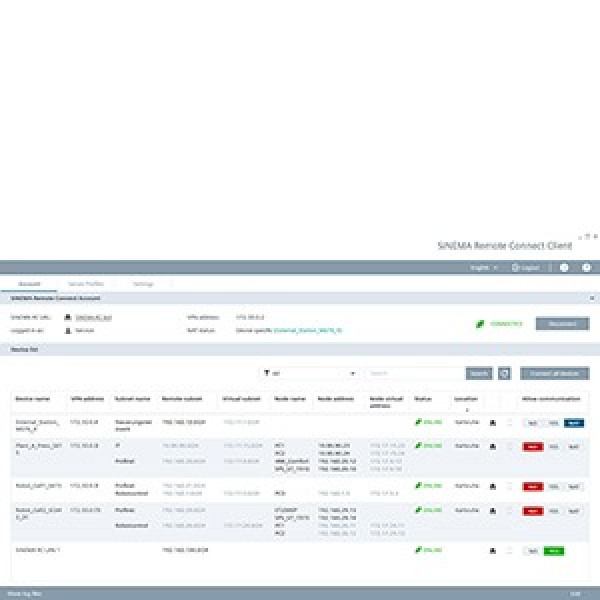The width and height of the screenshot is (600, 600).
Task: Click green online status icon in Robot_Cell2 row
Action: (418, 510)
